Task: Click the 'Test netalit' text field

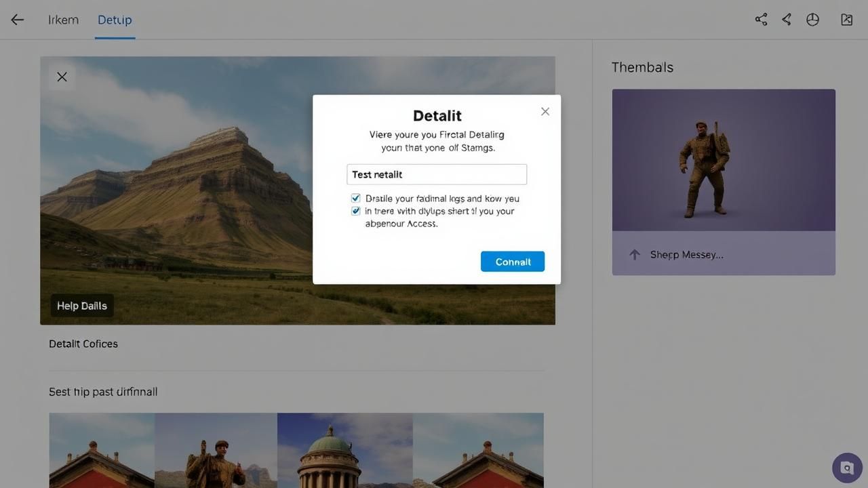Action: [x=437, y=174]
